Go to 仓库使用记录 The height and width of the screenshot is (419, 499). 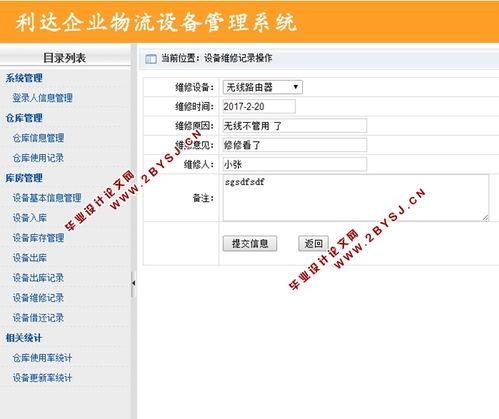pos(38,158)
